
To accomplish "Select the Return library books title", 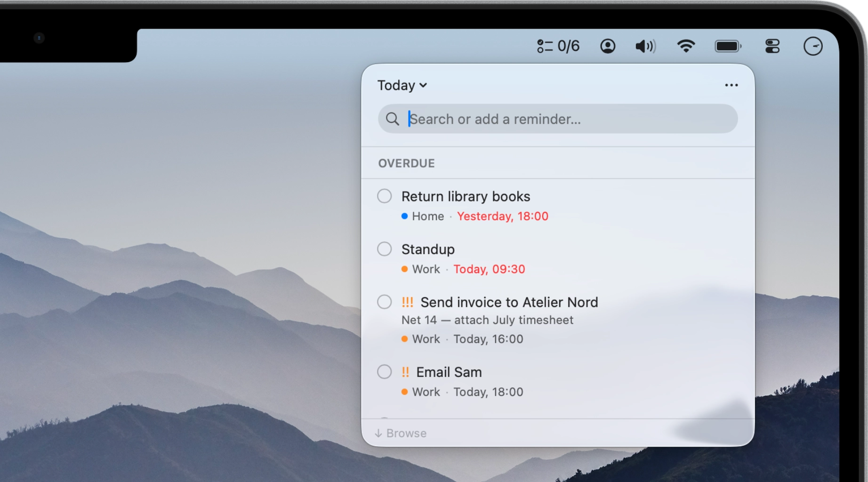I will (x=466, y=196).
